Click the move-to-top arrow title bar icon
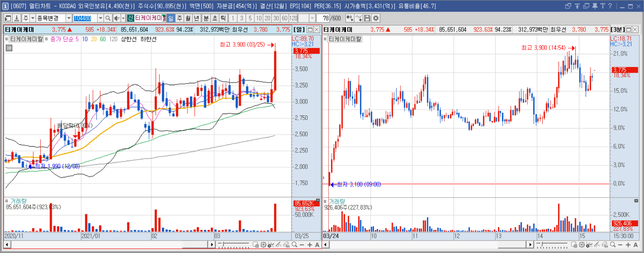This screenshot has height=253, width=644. 577,6
